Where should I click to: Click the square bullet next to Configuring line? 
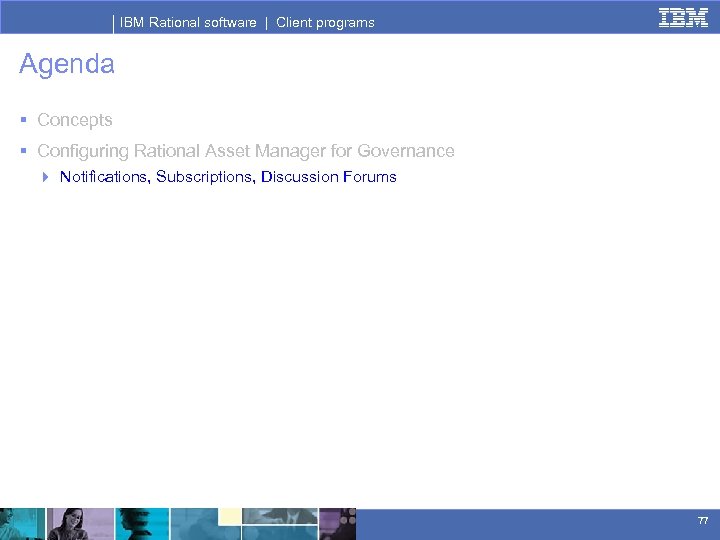coord(23,150)
